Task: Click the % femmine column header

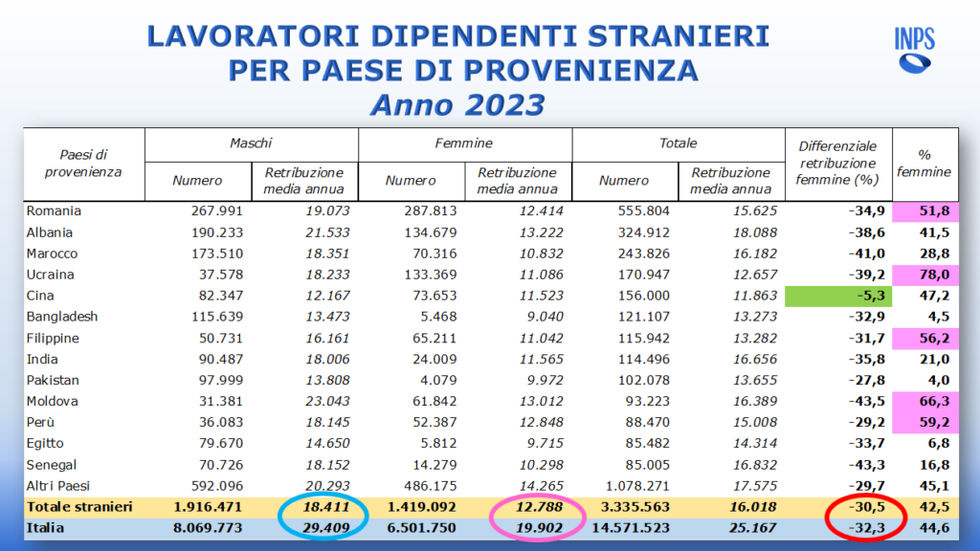Action: coord(925,163)
